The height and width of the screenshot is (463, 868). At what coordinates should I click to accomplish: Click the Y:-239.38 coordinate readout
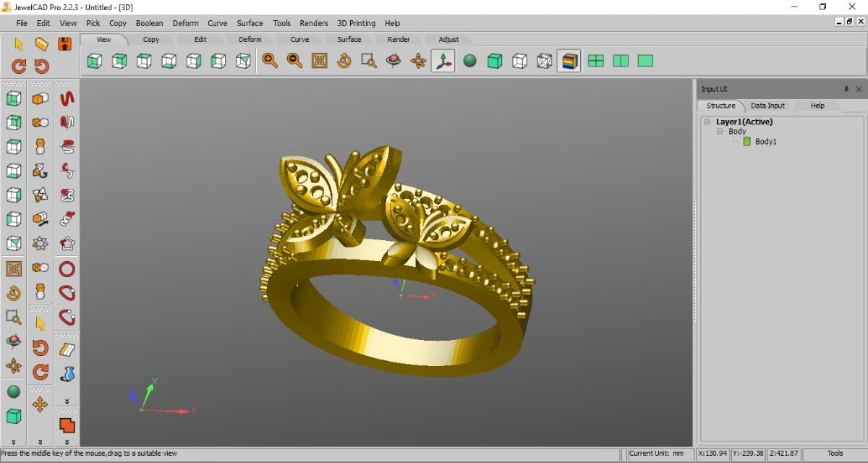coord(750,454)
